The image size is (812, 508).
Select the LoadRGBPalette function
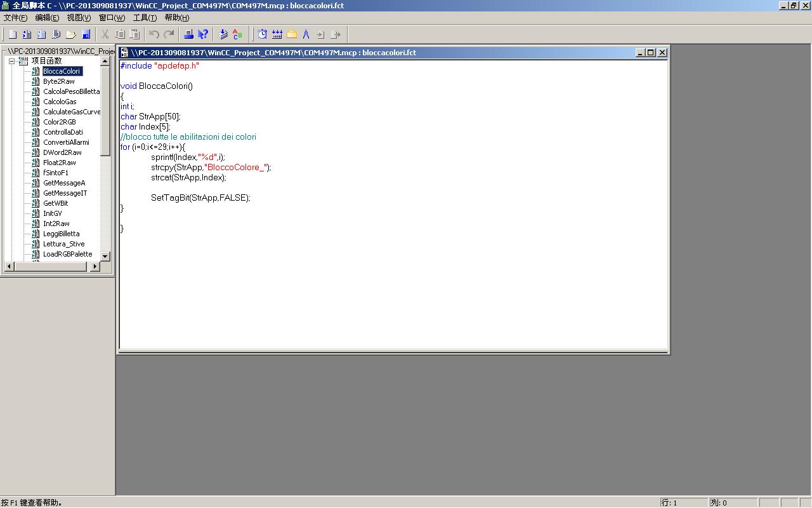(x=68, y=254)
